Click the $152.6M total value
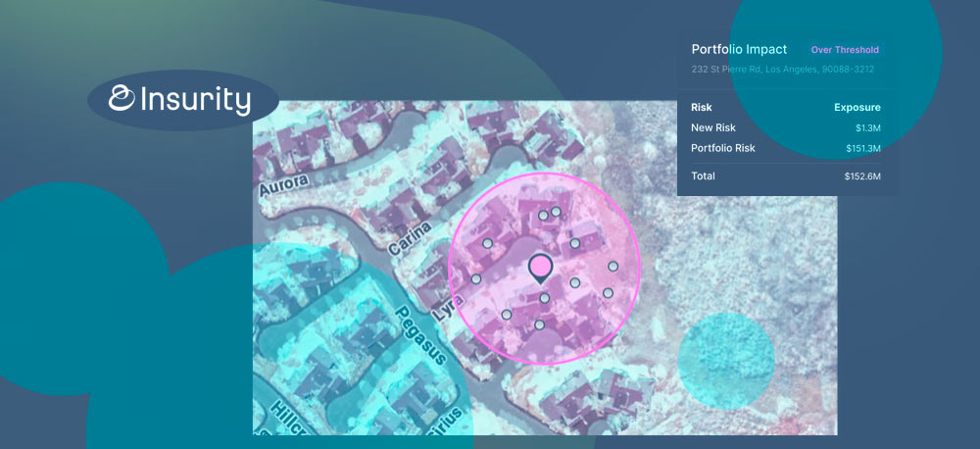The image size is (980, 449). 862,177
